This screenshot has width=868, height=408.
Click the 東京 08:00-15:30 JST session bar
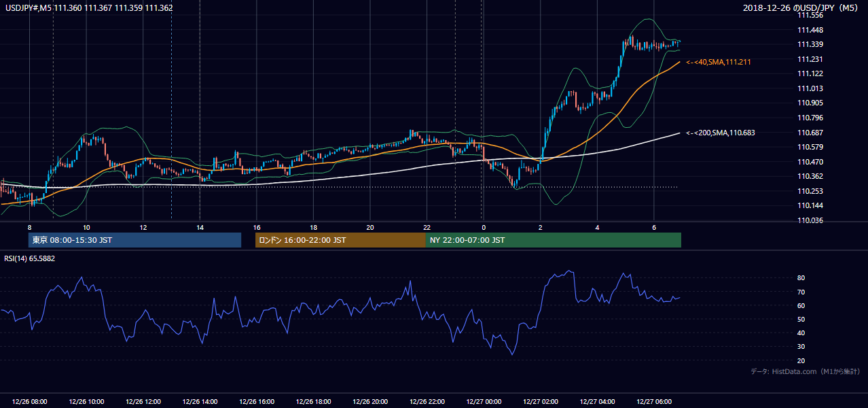134,240
